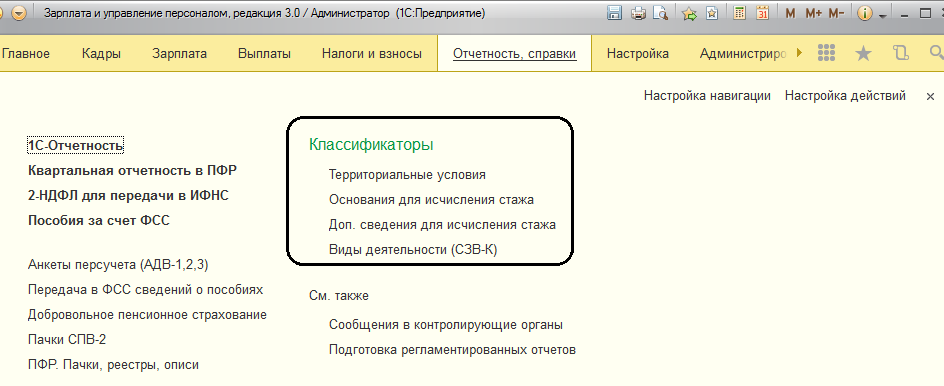Click the Print printer icon
The image size is (944, 386).
pos(639,13)
